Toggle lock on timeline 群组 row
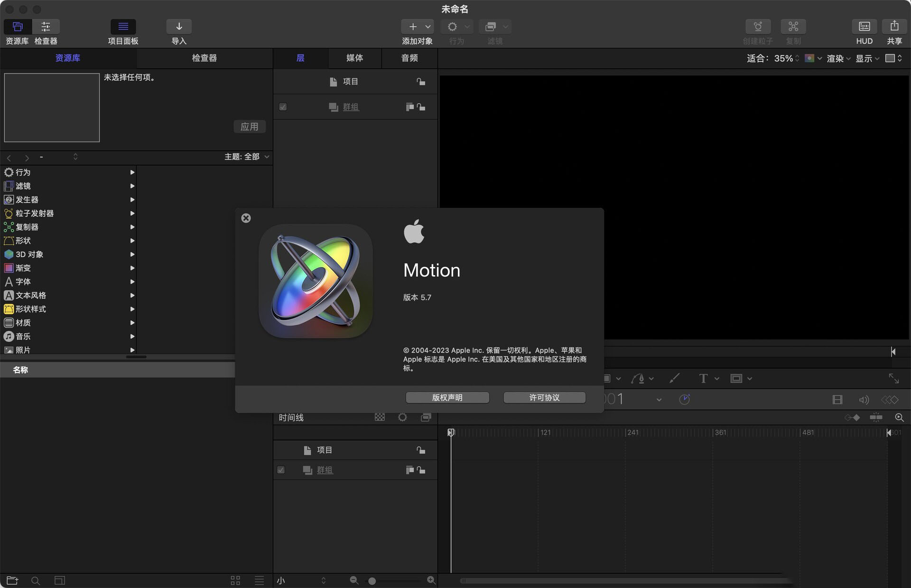This screenshot has width=911, height=588. click(421, 470)
